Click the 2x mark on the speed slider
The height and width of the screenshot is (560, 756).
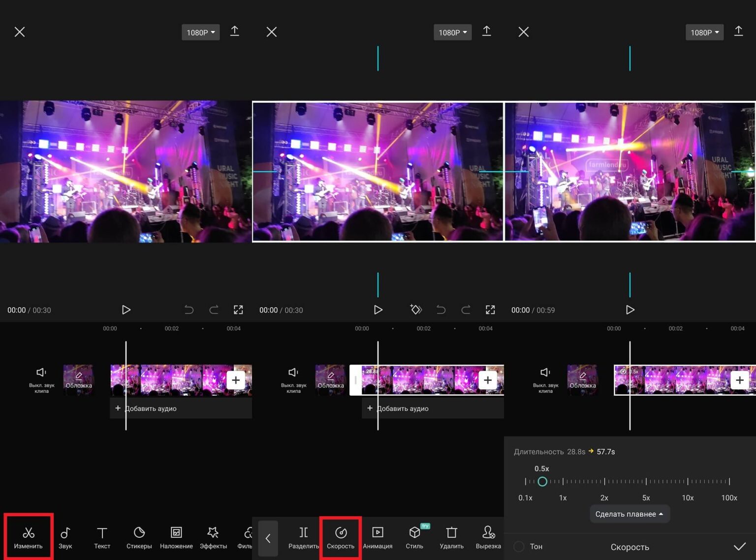coord(604,482)
